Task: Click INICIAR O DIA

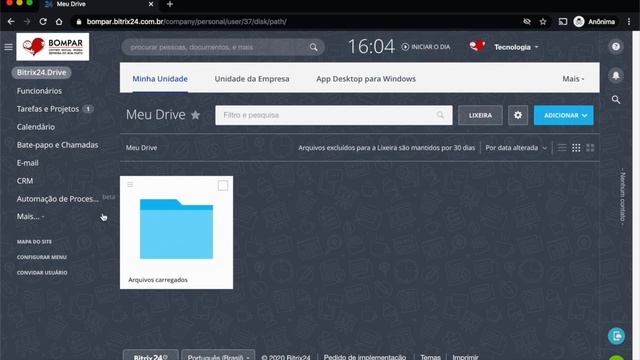Action: tap(426, 47)
